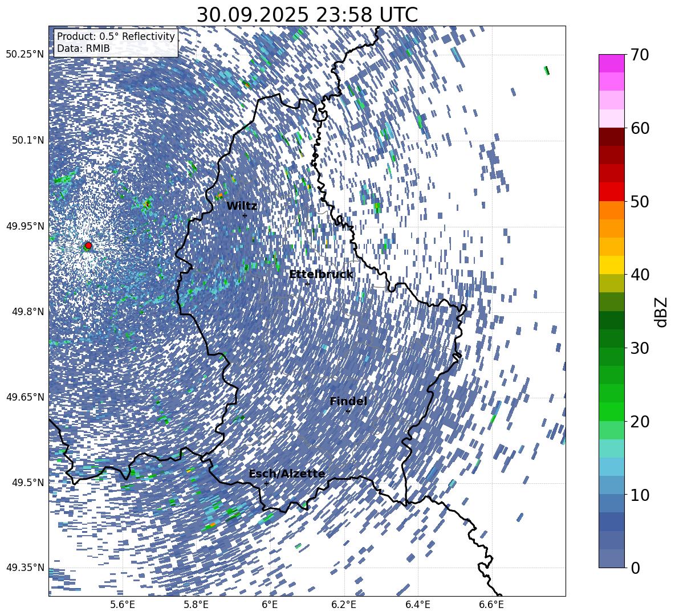Viewport: 675px width, 616px height.
Task: Click the cross marker below Esch/Alzette
Action: pyautogui.click(x=266, y=483)
